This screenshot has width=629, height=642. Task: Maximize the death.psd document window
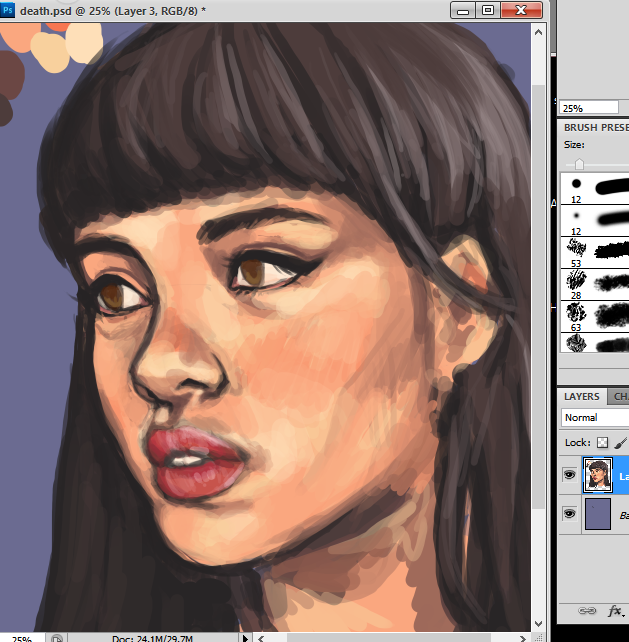(488, 10)
